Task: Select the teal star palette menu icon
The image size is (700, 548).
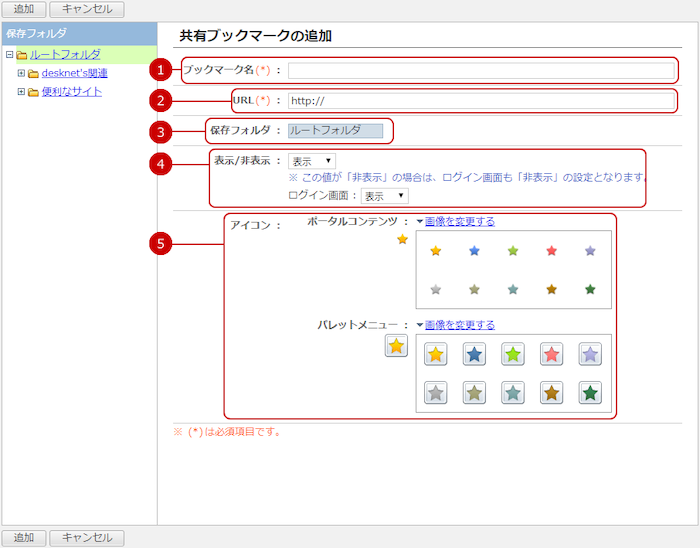Action: (x=513, y=393)
